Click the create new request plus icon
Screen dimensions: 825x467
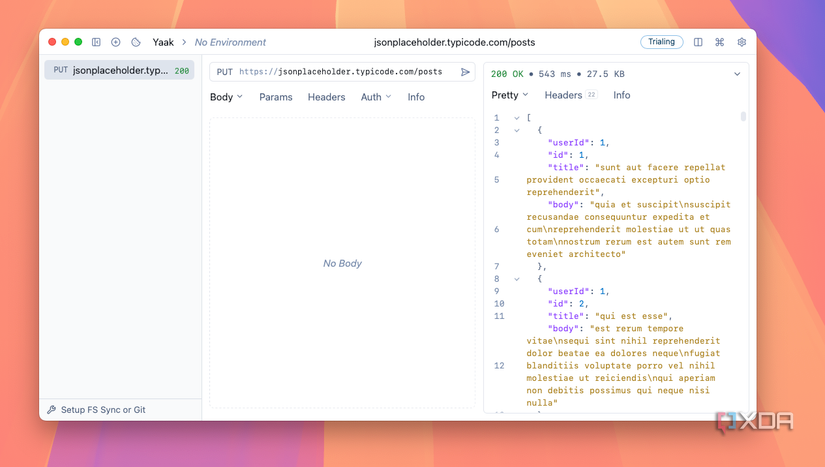[116, 42]
